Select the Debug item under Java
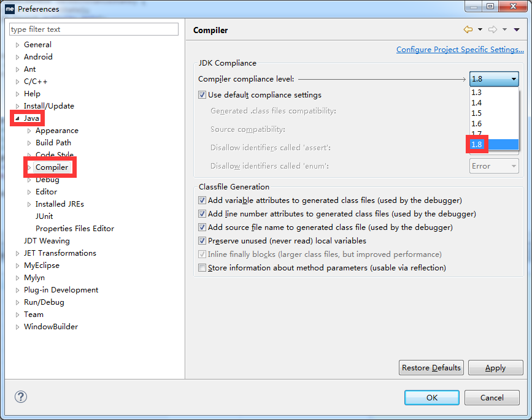The height and width of the screenshot is (420, 532). 47,180
